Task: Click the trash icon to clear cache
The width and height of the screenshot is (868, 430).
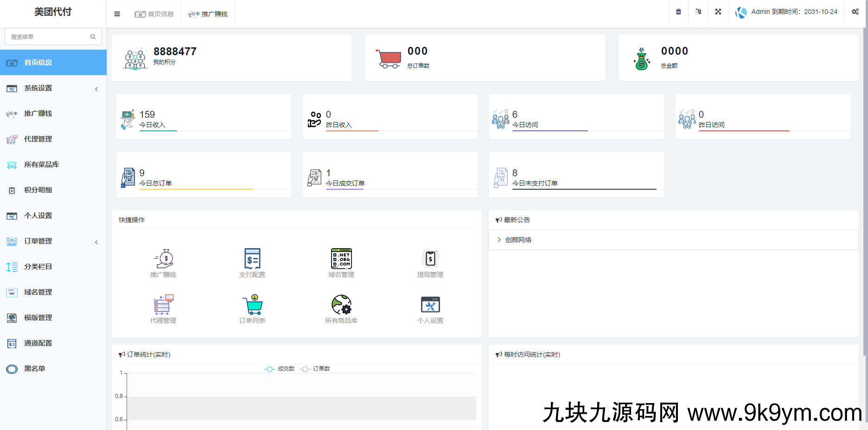Action: 678,12
